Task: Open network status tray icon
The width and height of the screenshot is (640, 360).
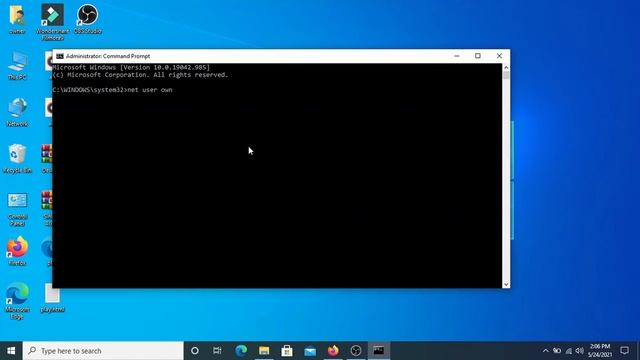Action: tap(569, 351)
